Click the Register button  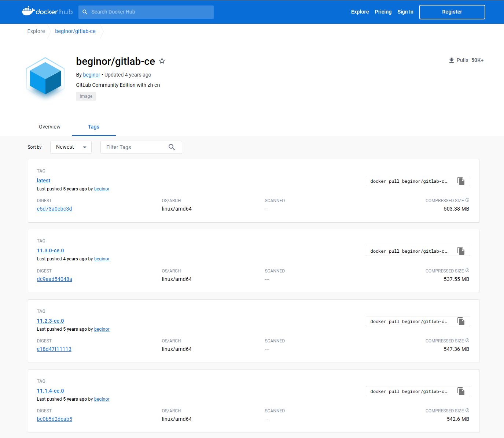pyautogui.click(x=452, y=12)
